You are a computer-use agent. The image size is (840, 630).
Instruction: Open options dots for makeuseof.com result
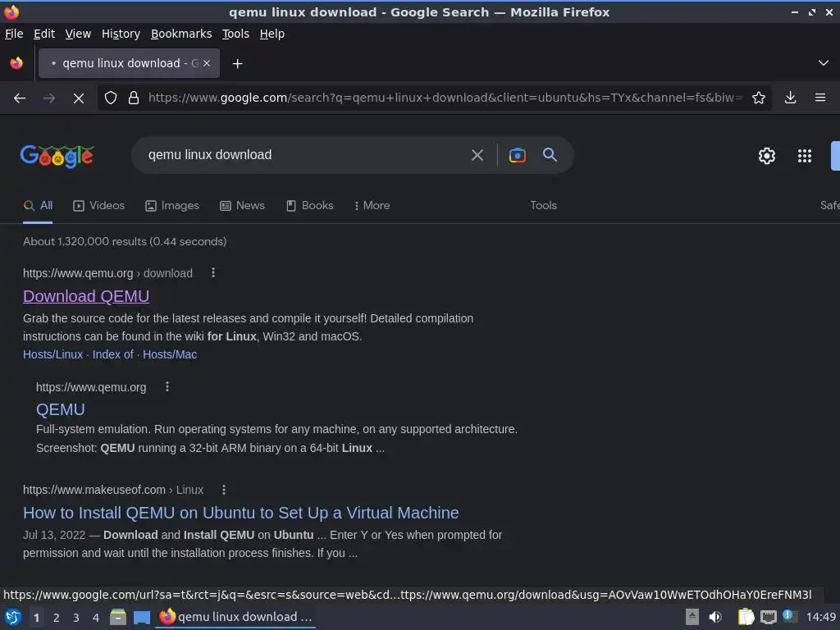[224, 490]
